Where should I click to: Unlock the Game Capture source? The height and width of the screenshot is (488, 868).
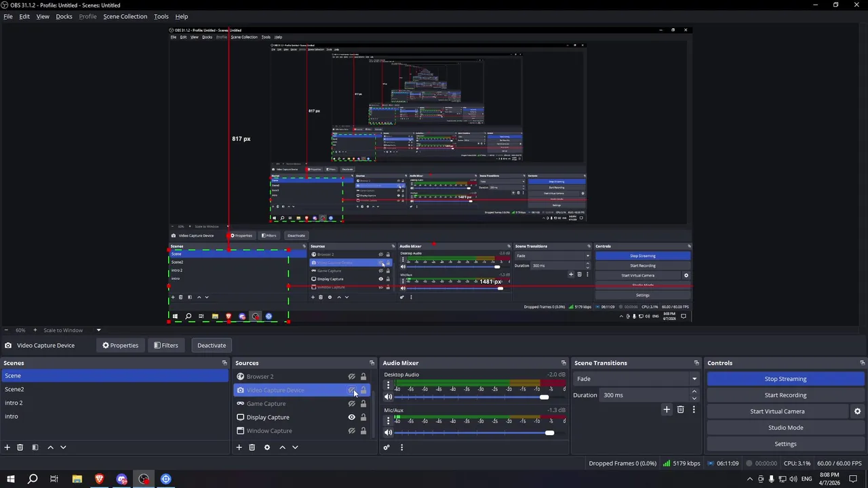point(363,404)
